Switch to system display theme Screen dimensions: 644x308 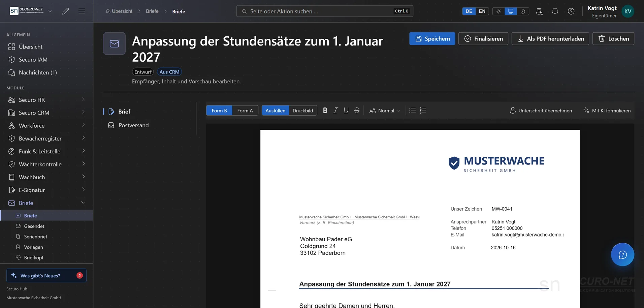pyautogui.click(x=511, y=11)
